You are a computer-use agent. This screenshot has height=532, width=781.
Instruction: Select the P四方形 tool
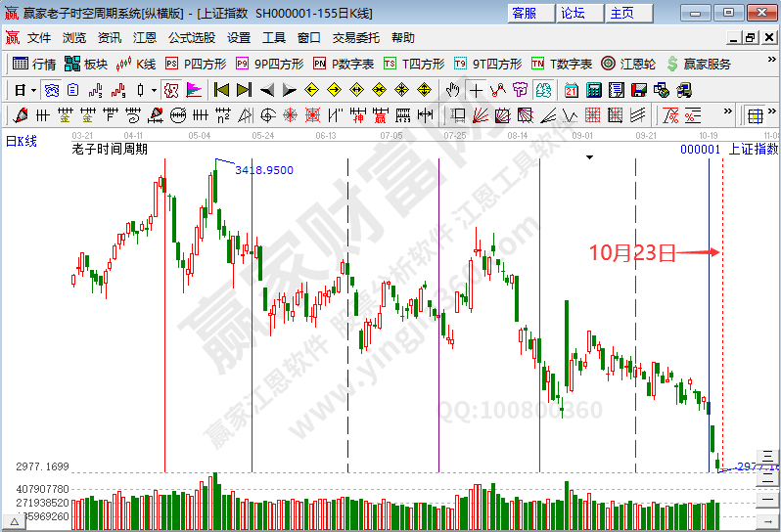(196, 64)
